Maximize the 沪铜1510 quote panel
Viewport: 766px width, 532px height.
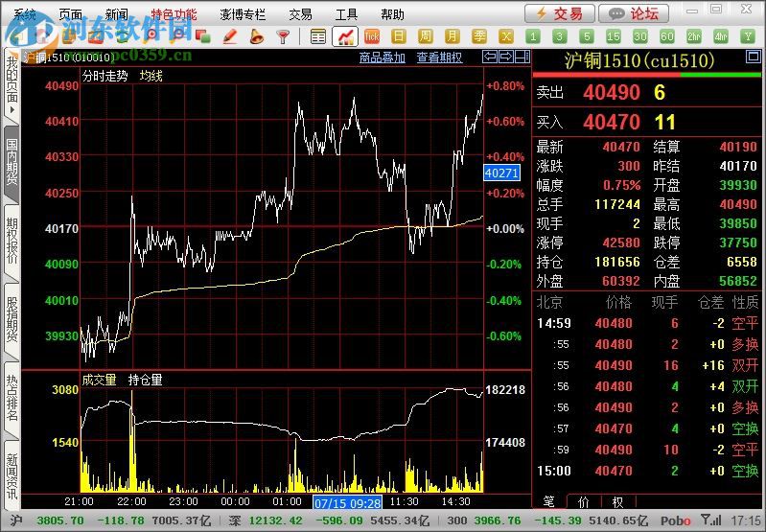754,57
